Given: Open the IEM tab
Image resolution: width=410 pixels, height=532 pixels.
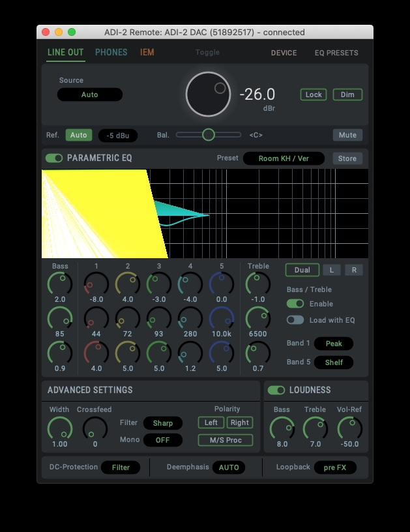Looking at the screenshot, I should coord(147,52).
